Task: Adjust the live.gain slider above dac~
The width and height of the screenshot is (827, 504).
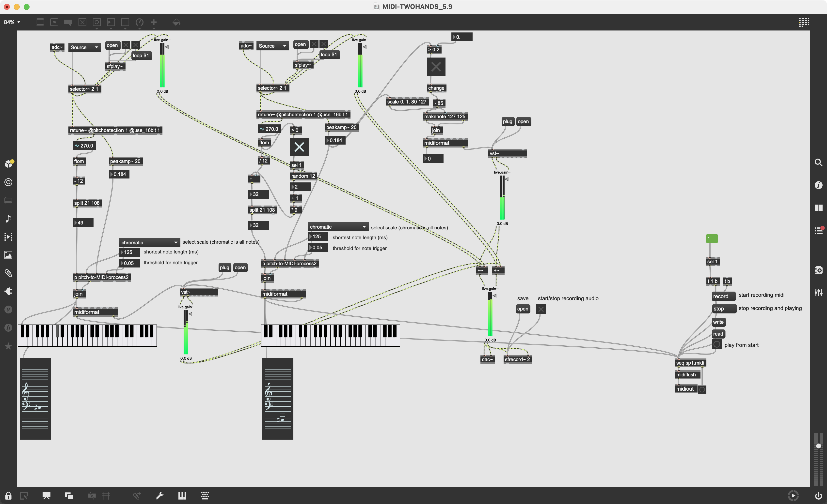Action: click(490, 314)
